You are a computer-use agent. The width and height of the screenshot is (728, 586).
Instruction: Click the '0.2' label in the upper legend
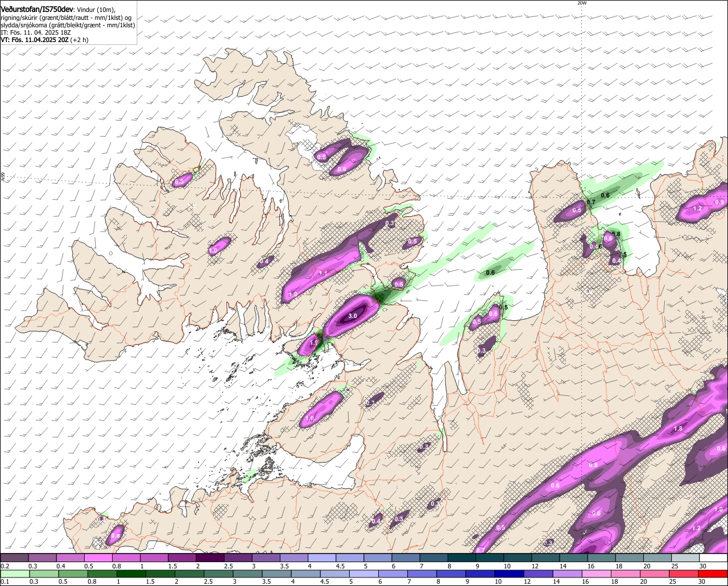click(x=5, y=566)
